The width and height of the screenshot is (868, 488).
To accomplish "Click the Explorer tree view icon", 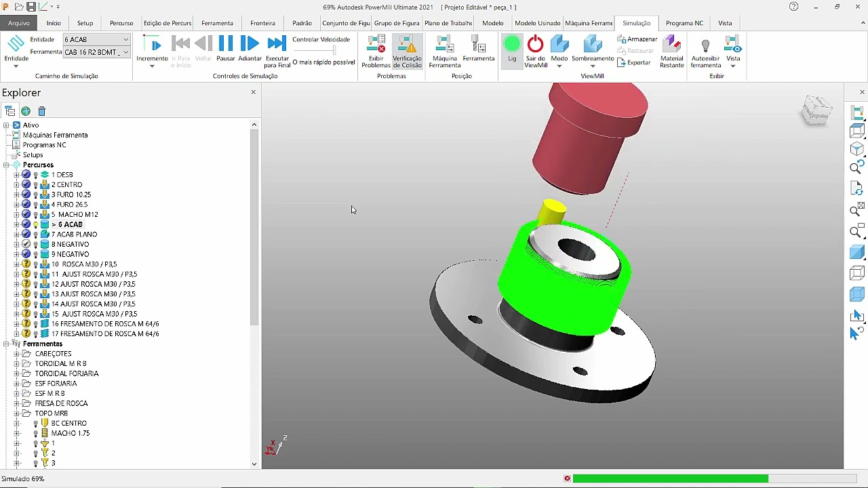I will click(x=9, y=111).
